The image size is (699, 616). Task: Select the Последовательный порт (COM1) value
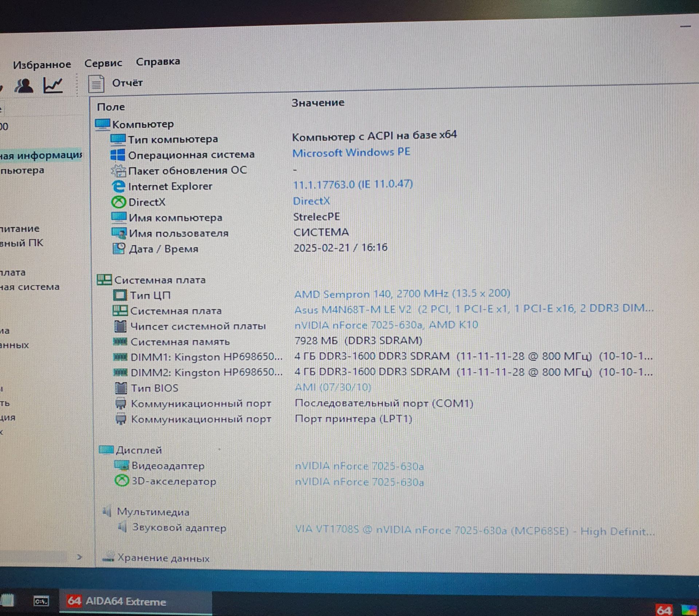point(384,403)
